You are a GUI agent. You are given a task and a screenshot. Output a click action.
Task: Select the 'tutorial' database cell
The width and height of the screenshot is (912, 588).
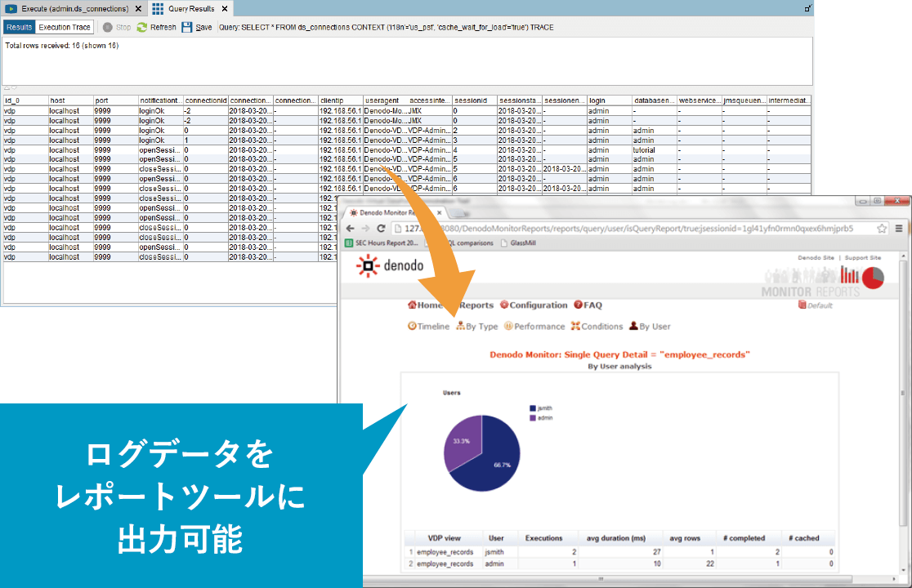coord(655,150)
